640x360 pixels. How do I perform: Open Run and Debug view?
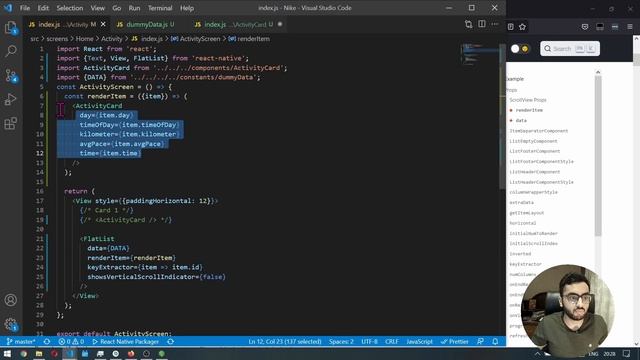11,99
